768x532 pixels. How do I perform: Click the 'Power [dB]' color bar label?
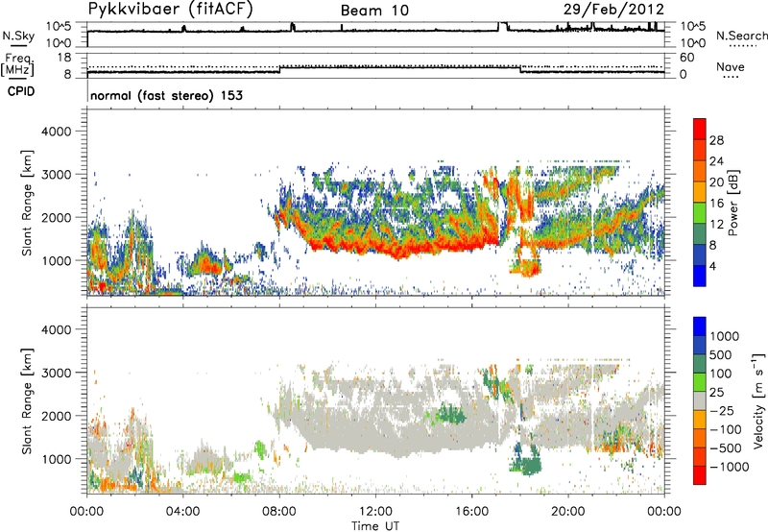(732, 203)
